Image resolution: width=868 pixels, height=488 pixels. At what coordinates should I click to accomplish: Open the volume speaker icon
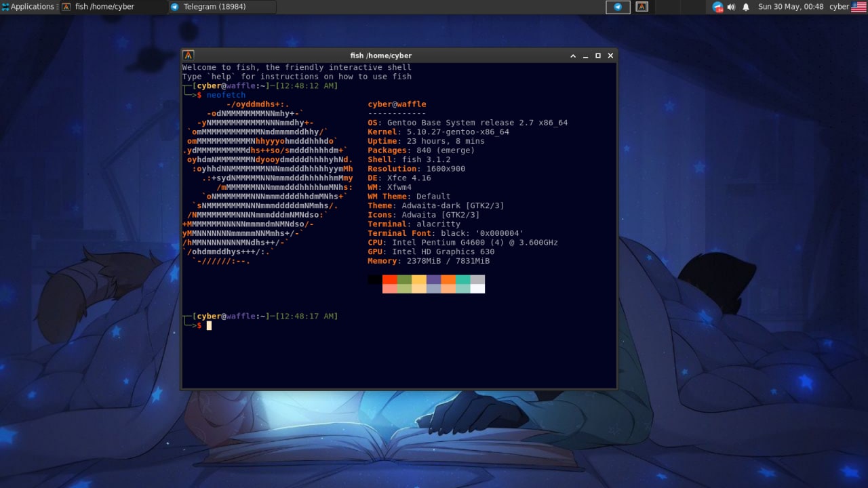[x=731, y=7]
